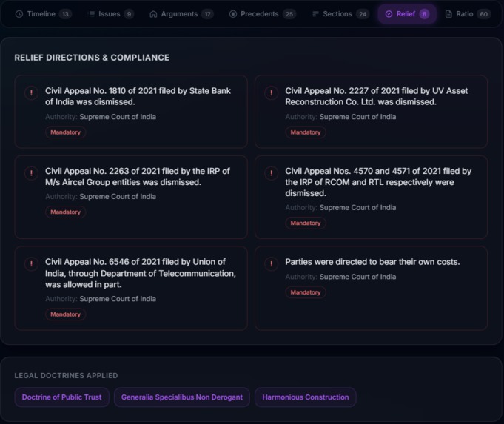The height and width of the screenshot is (424, 504).
Task: Click Mandatory badge on Civil Appeal 2227 card
Action: click(306, 132)
